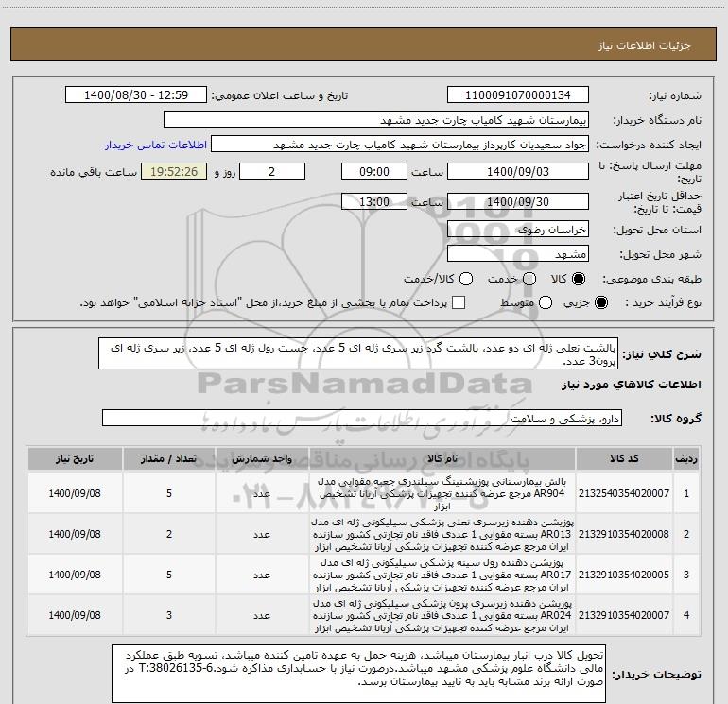The width and height of the screenshot is (728, 704).
Task: Click the delivery city field مشهد
Action: 518,253
